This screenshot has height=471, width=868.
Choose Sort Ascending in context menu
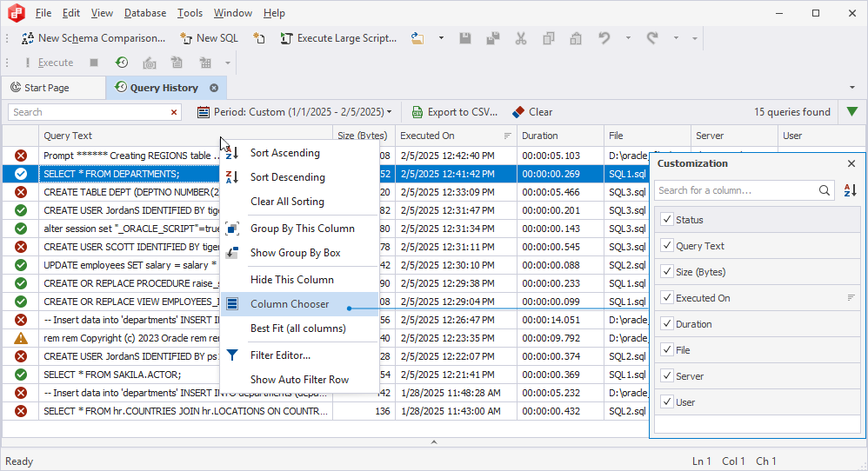(299, 153)
